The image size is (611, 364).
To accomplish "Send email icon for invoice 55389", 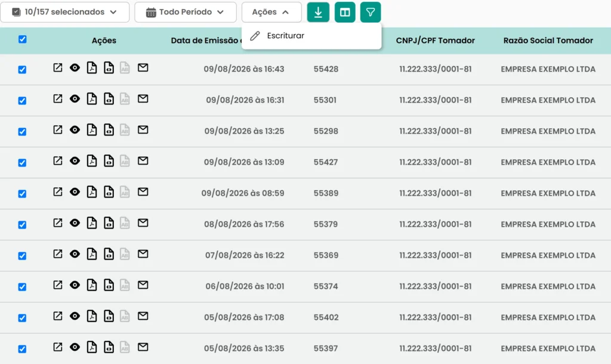I will click(x=143, y=192).
